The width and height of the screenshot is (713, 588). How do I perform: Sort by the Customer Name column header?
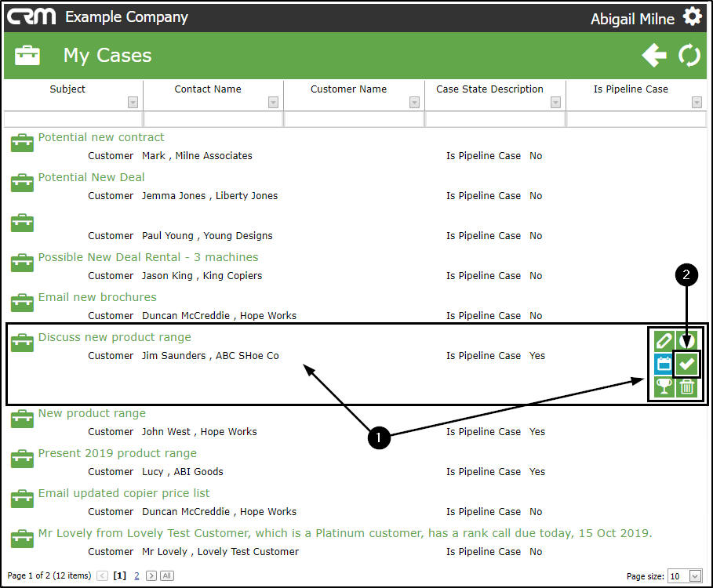(349, 89)
